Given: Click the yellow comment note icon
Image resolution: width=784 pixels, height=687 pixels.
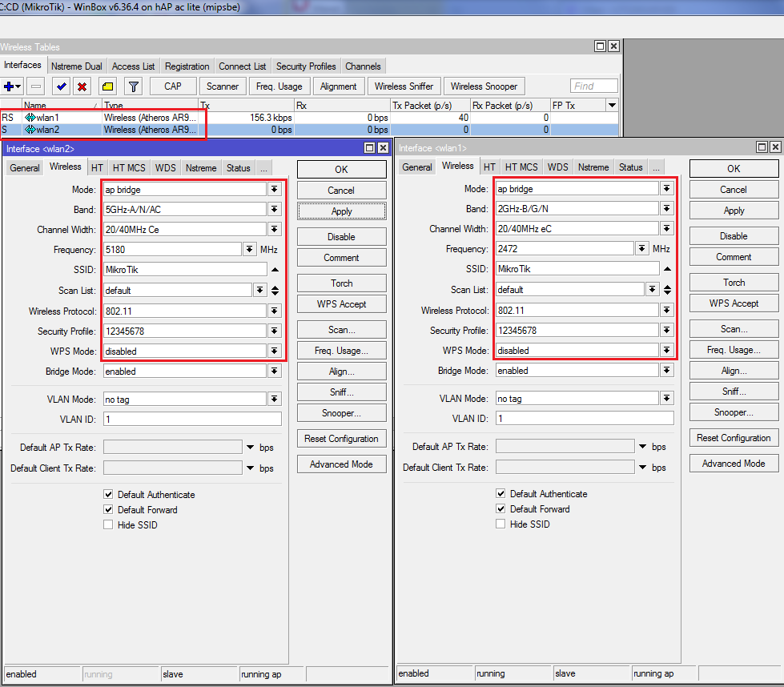Looking at the screenshot, I should click(107, 86).
